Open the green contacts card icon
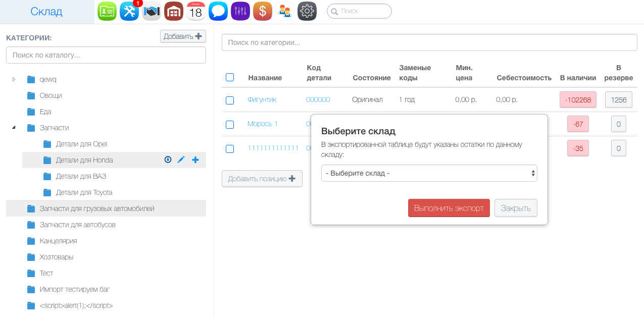 [x=107, y=11]
